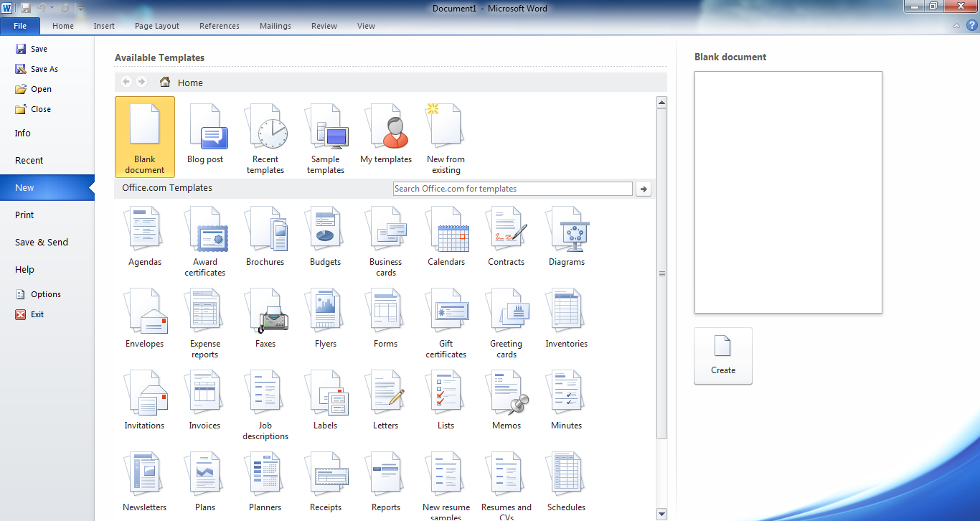Switch to the Page Layout tab
Screen dimensions: 980x521
157,26
